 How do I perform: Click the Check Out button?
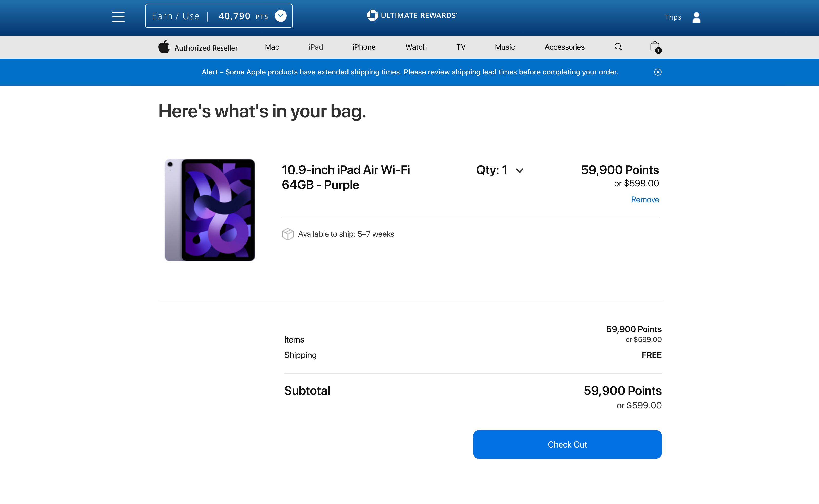[567, 444]
